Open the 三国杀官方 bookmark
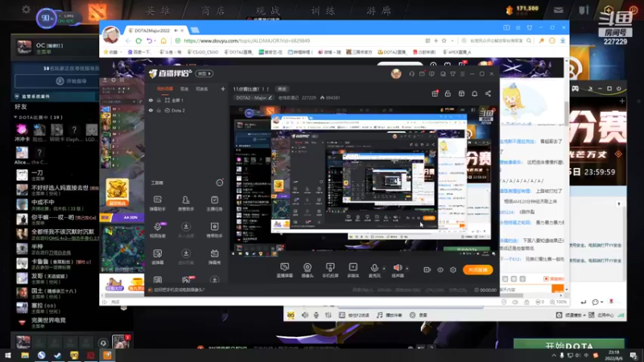644x362 pixels. (359, 52)
